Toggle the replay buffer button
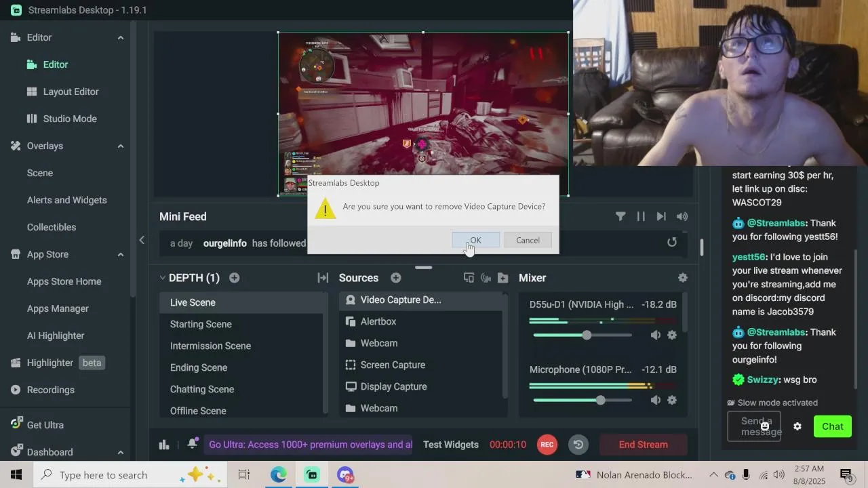The height and width of the screenshot is (488, 868). 578,445
